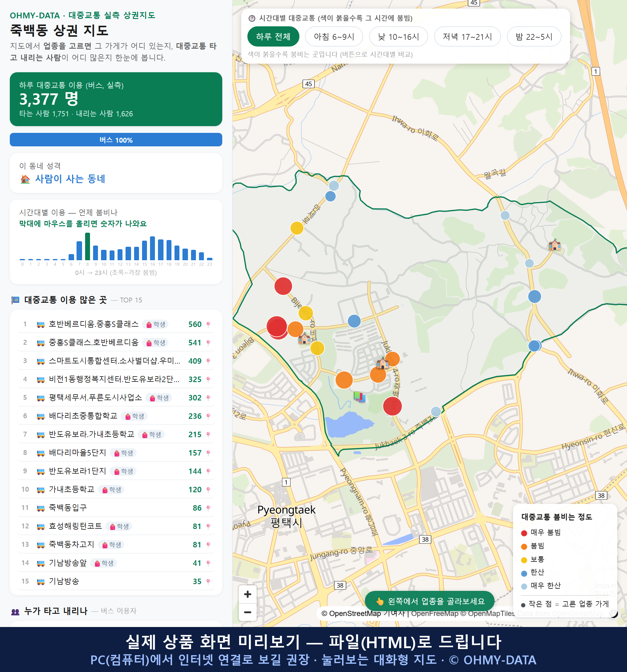Click bus icon of 죽백동입구 row
This screenshot has height=672, width=627.
[40, 509]
